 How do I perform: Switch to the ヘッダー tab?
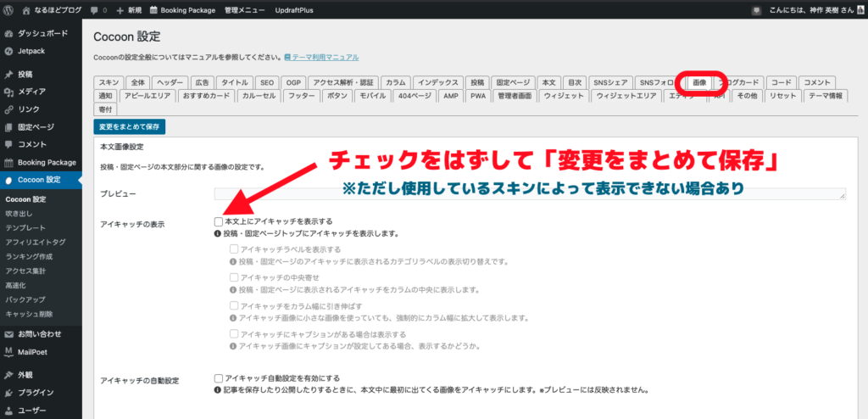(x=170, y=82)
